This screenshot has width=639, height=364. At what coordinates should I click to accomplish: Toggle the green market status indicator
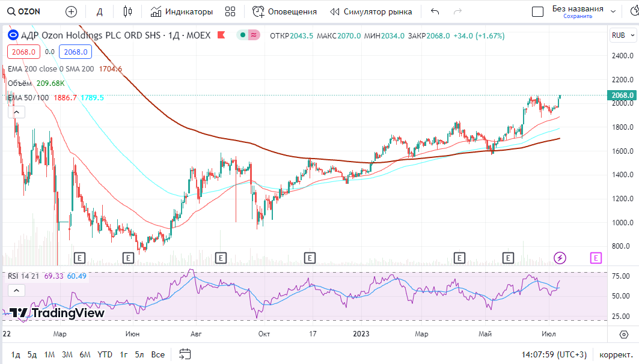pos(242,35)
